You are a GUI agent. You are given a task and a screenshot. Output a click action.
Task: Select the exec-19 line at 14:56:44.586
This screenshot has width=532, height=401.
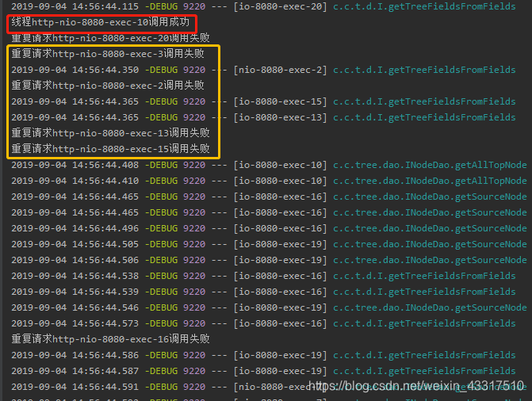263,355
